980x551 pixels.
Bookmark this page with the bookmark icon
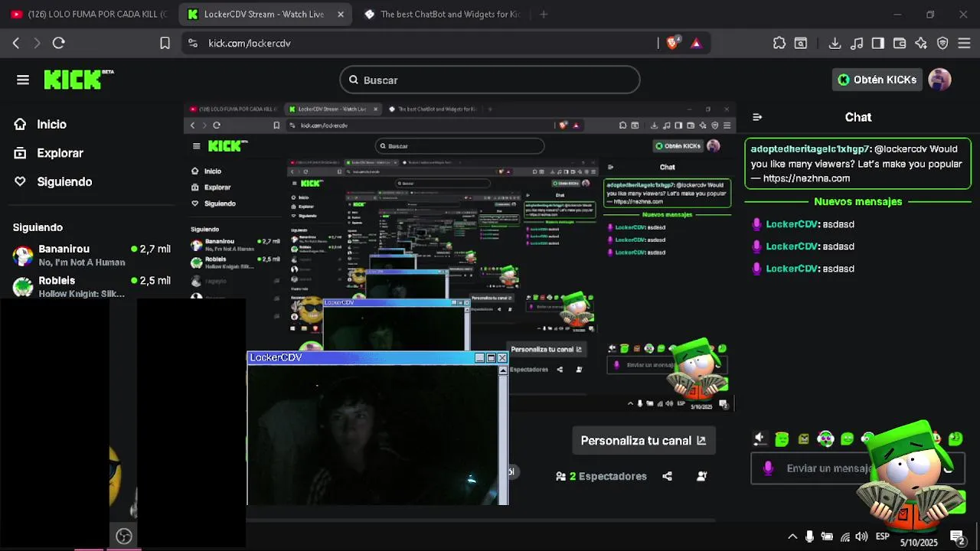click(165, 44)
